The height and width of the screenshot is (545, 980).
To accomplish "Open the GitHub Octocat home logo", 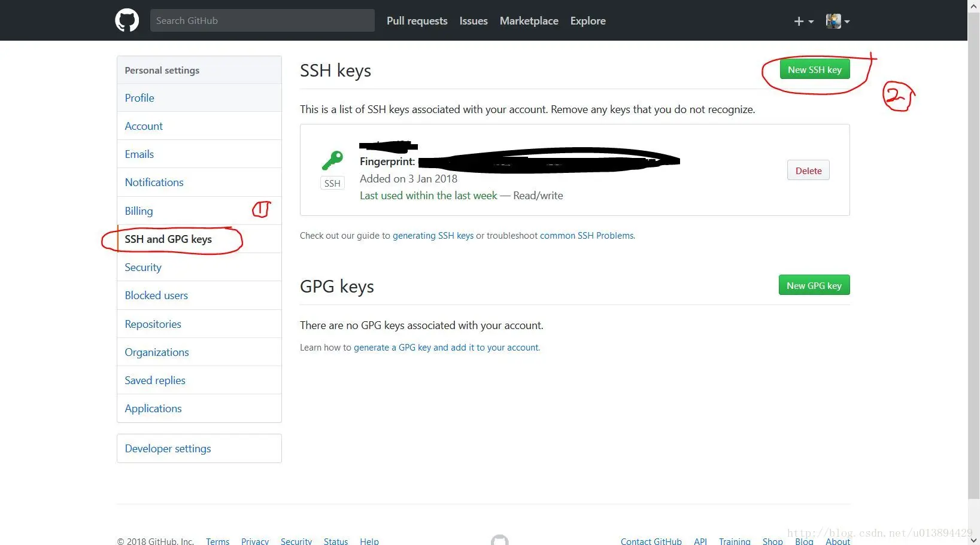I will point(127,20).
